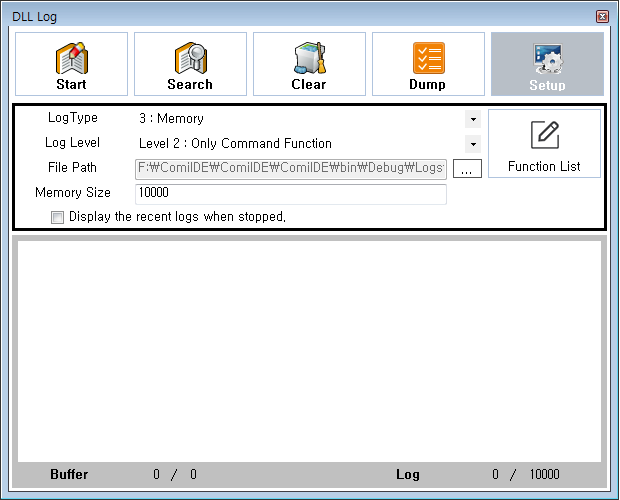Click the DLL Log title bar
This screenshot has height=500, width=620.
pos(300,16)
